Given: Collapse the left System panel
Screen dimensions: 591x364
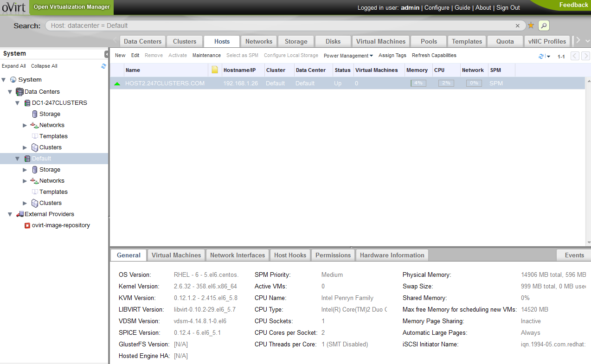Looking at the screenshot, I should coord(106,54).
